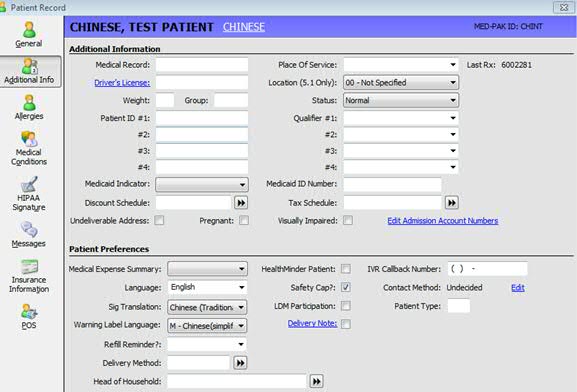This screenshot has height=392, width=577.
Task: Enable the Visually Impaired checkbox
Action: pyautogui.click(x=348, y=220)
